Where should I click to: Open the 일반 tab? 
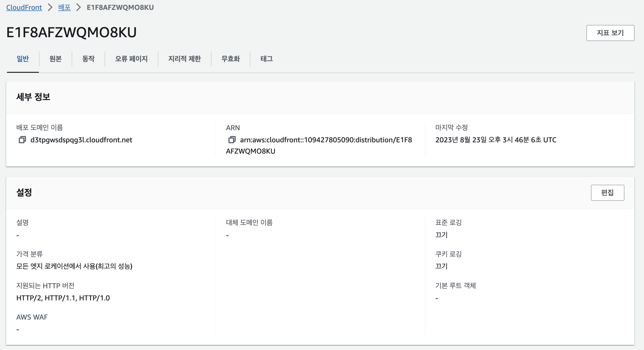pos(23,59)
